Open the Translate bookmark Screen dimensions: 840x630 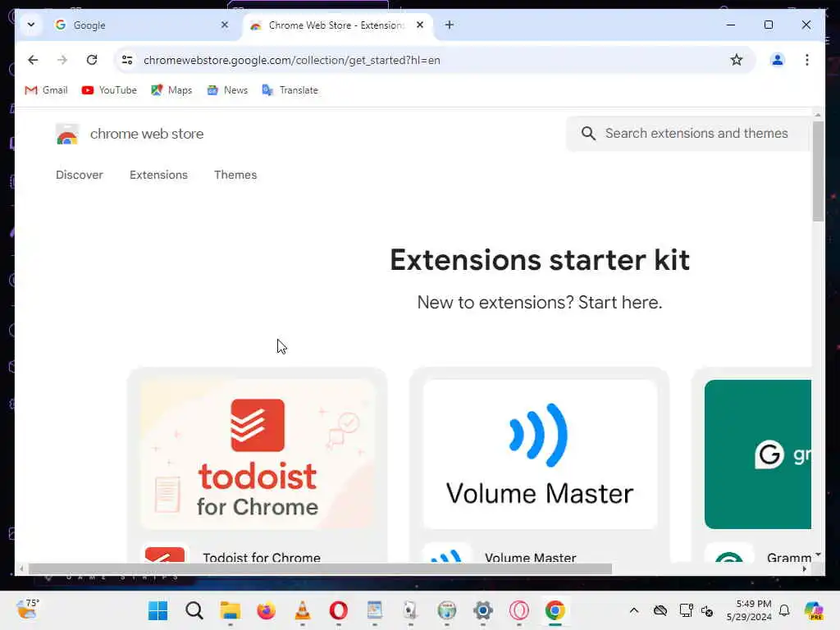tap(290, 90)
